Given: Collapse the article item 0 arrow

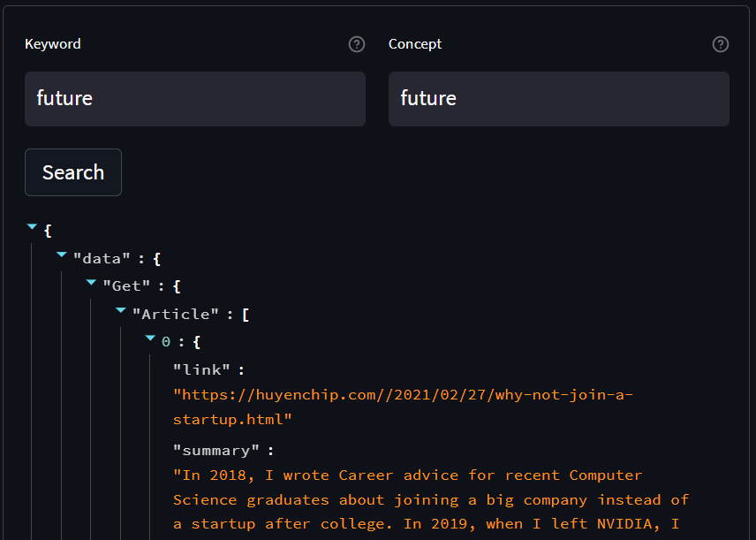Looking at the screenshot, I should click(150, 338).
